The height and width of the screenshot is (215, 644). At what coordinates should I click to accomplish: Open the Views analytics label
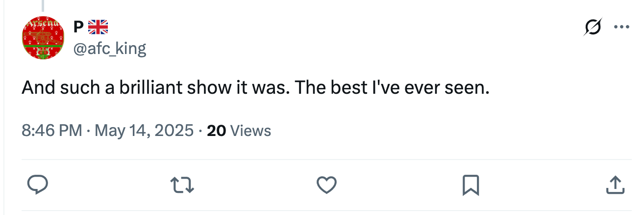click(250, 131)
